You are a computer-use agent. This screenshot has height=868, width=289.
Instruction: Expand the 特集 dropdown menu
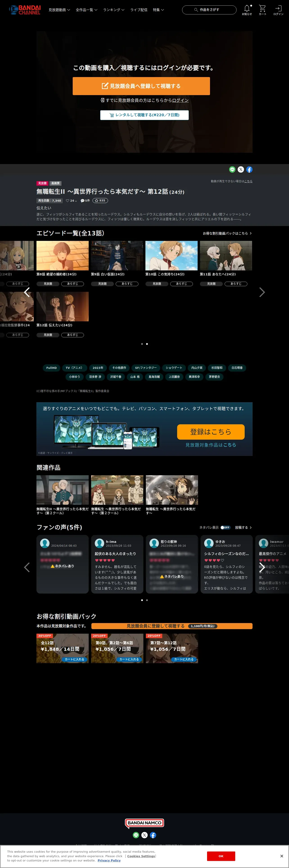coord(158,10)
